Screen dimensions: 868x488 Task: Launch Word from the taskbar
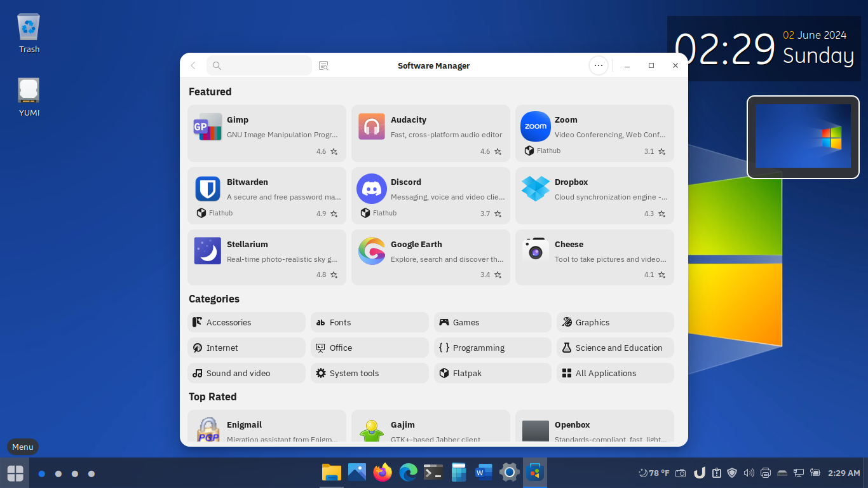pyautogui.click(x=484, y=472)
